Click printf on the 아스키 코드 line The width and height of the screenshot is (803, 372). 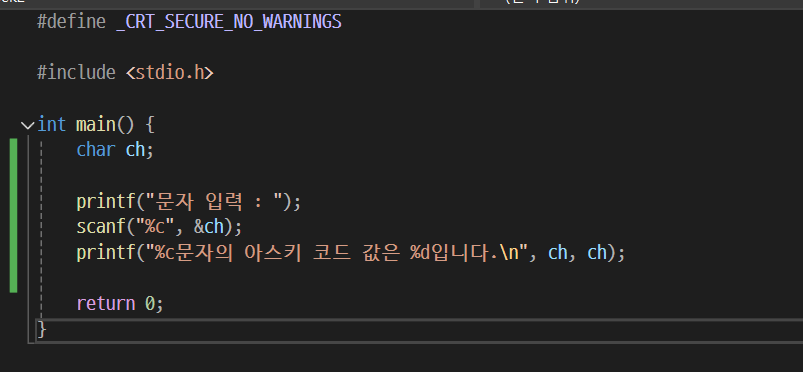point(105,253)
